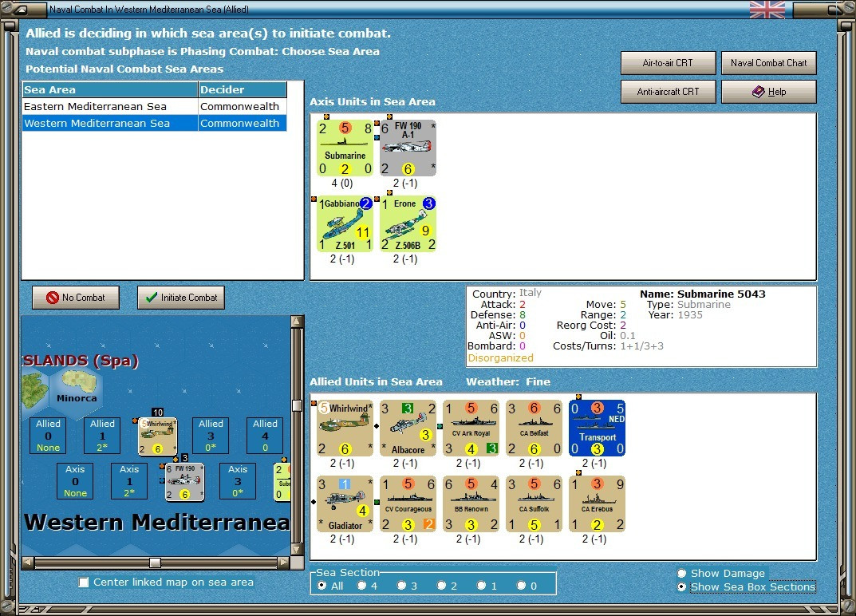Select the CV Ark Royal carrier counter
Image resolution: width=856 pixels, height=616 pixels.
471,428
